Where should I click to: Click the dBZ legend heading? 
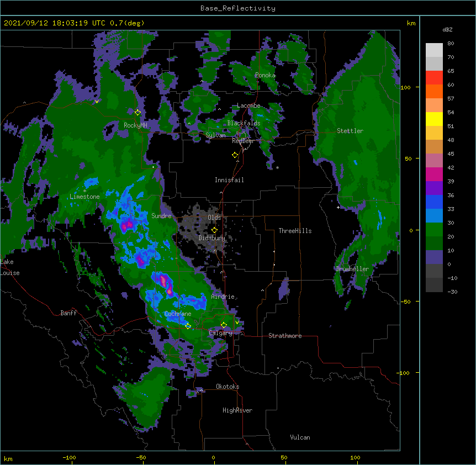pos(447,29)
